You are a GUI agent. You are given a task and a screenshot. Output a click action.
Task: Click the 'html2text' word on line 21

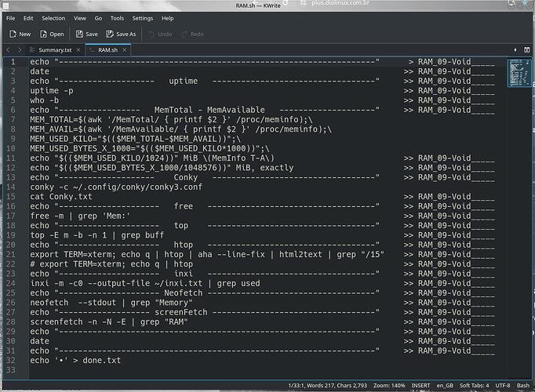pos(300,254)
